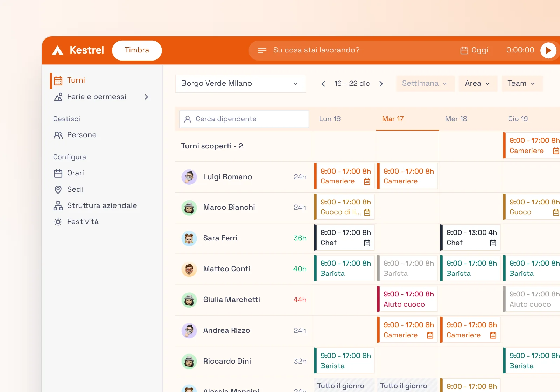Click the Persone people icon

pyautogui.click(x=58, y=135)
